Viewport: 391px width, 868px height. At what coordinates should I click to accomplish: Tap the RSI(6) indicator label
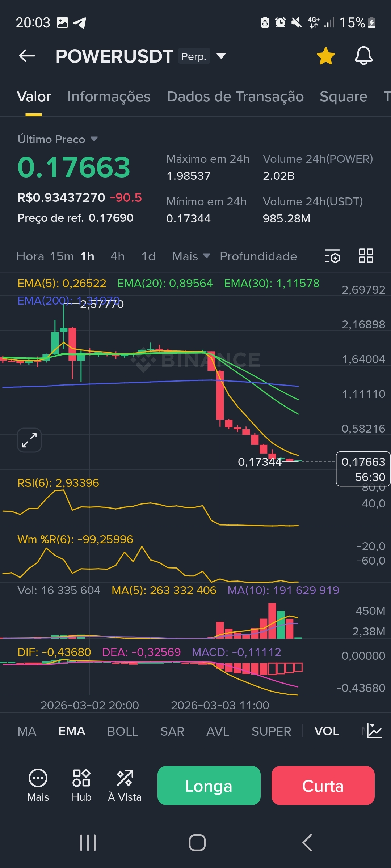pos(58,483)
